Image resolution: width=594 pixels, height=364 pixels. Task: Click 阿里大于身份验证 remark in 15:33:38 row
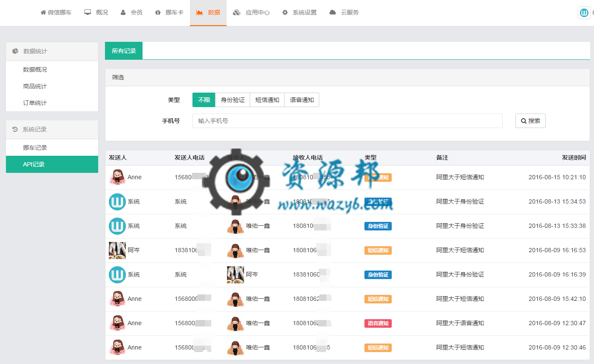pyautogui.click(x=460, y=226)
